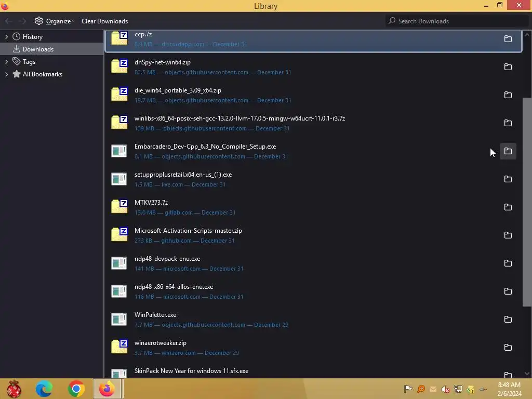Viewport: 532px width, 399px height.
Task: Click the back navigation arrow
Action: (9, 21)
